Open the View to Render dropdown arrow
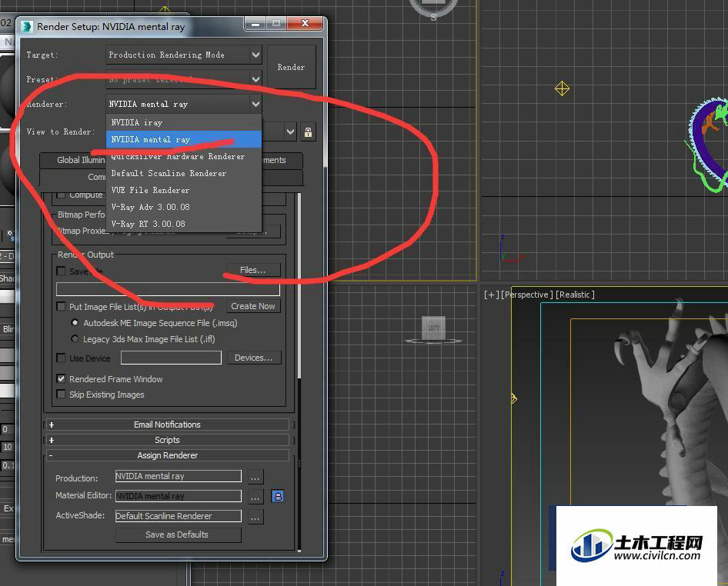 pyautogui.click(x=290, y=132)
